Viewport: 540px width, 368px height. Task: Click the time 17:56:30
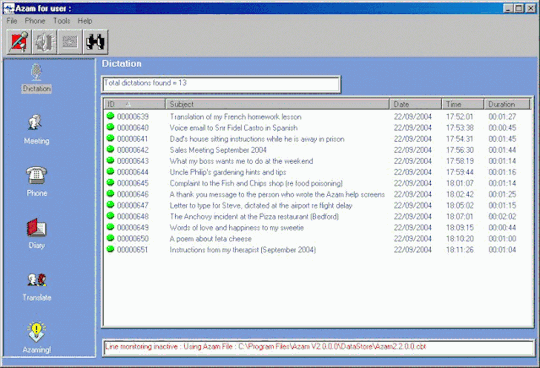[x=460, y=150]
